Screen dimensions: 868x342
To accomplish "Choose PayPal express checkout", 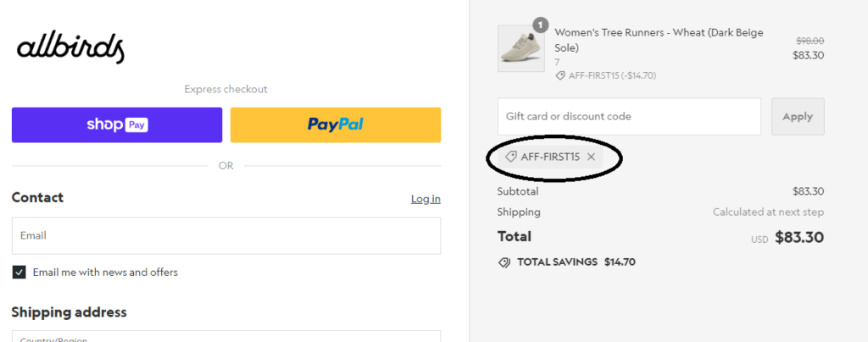I will point(336,125).
